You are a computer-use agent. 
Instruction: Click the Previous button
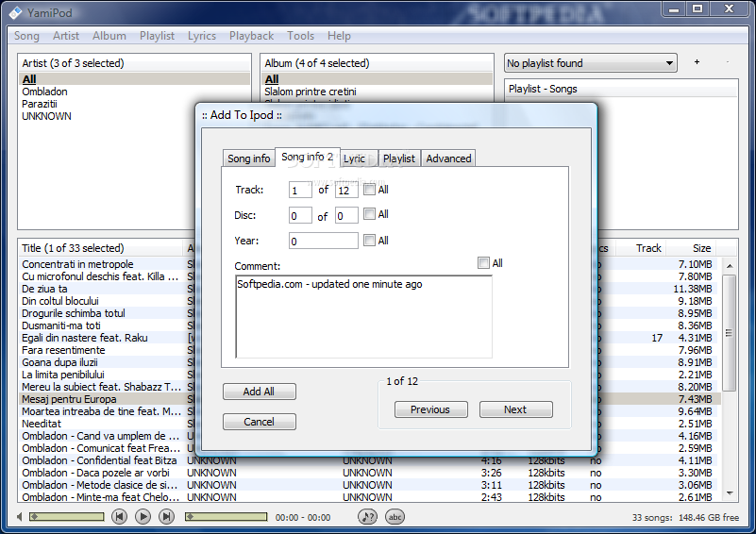(430, 409)
